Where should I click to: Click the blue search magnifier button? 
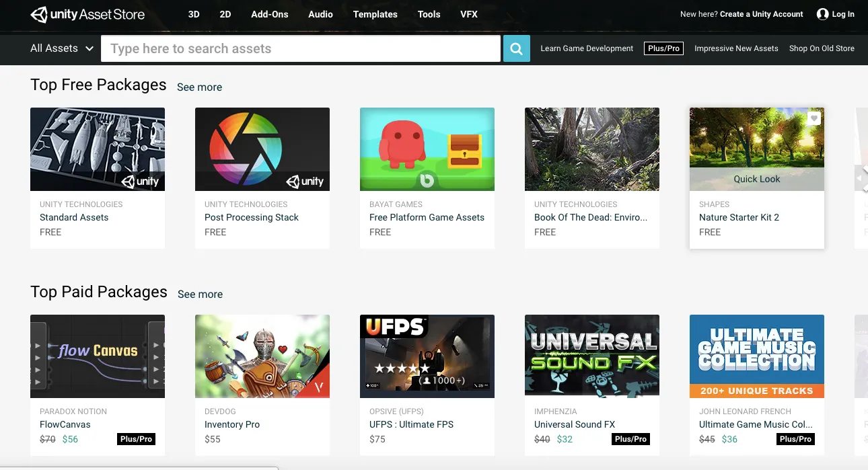(x=517, y=48)
